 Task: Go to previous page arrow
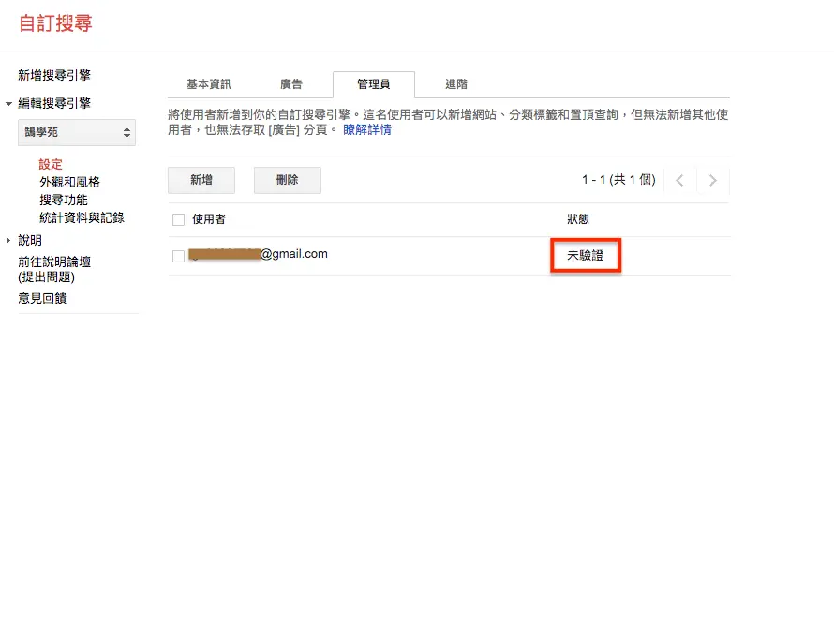[x=679, y=180]
